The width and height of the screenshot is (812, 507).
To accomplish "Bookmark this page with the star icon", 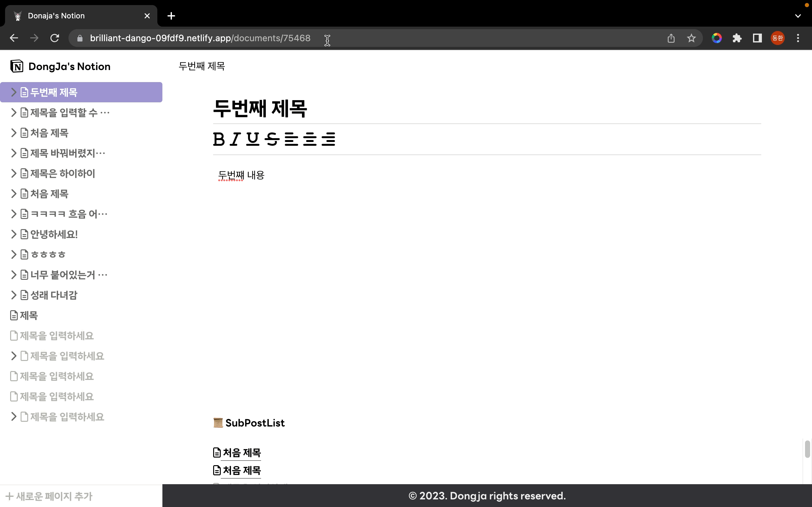I will pyautogui.click(x=691, y=38).
